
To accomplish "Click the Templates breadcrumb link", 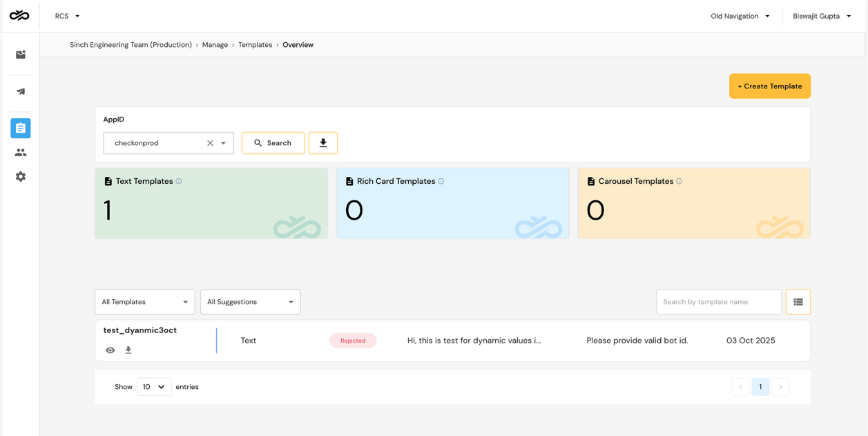I will pyautogui.click(x=255, y=45).
